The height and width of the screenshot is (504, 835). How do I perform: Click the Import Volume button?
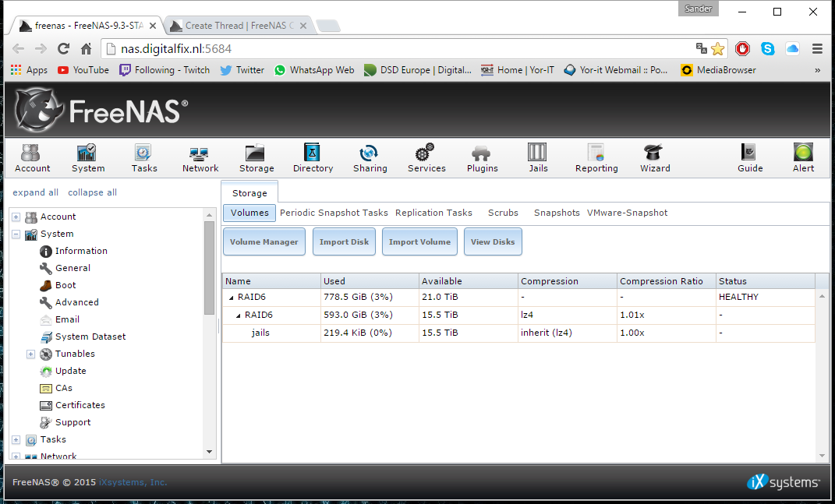(419, 241)
